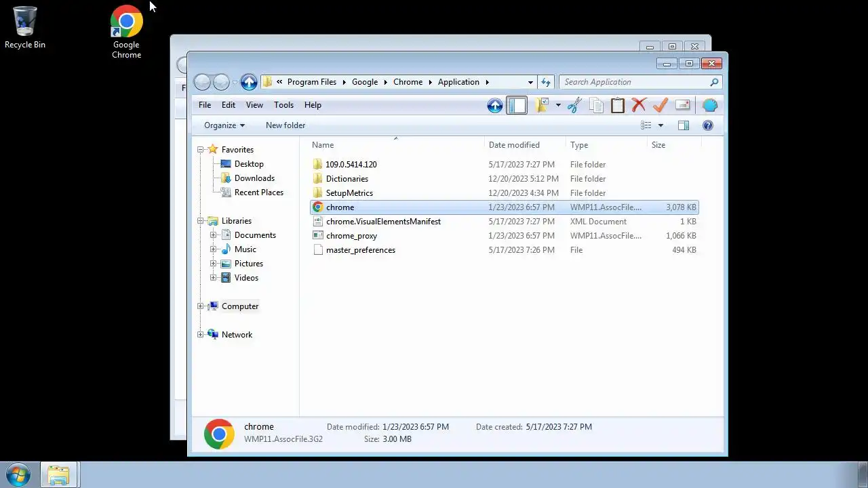Select the Videos library

pos(246,278)
